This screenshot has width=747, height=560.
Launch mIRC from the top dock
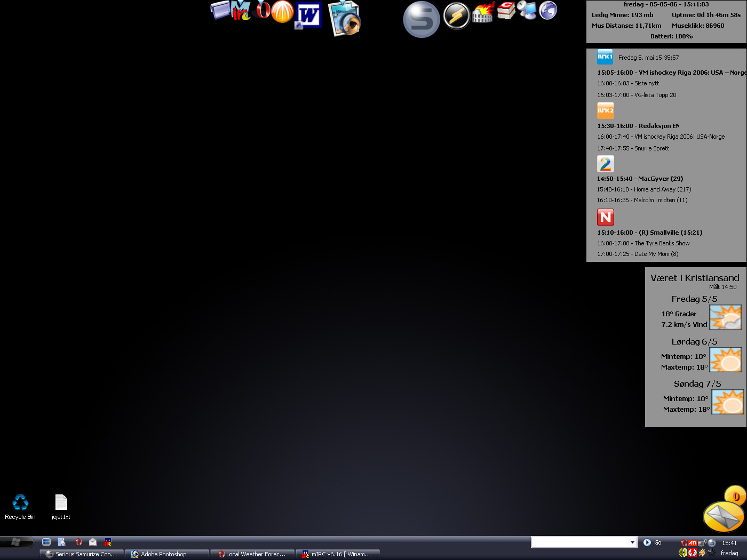pos(241,11)
